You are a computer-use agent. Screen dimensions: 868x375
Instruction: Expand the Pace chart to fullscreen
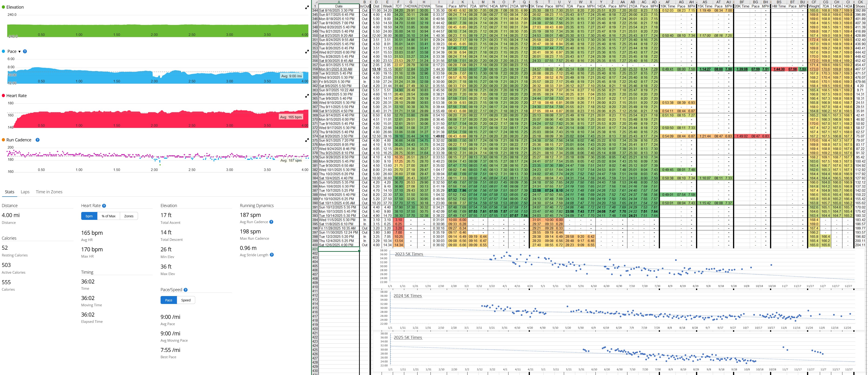(307, 52)
